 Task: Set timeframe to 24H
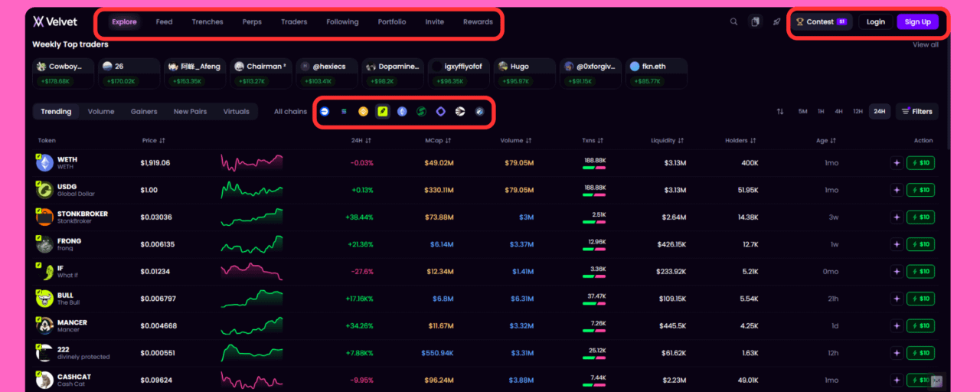point(880,112)
